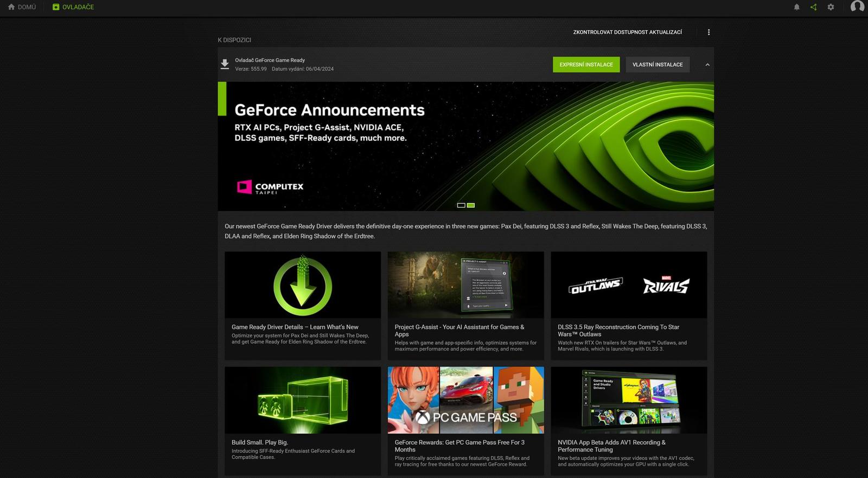Click the 'K DISPOZICI' heading
The image size is (868, 478).
(234, 40)
